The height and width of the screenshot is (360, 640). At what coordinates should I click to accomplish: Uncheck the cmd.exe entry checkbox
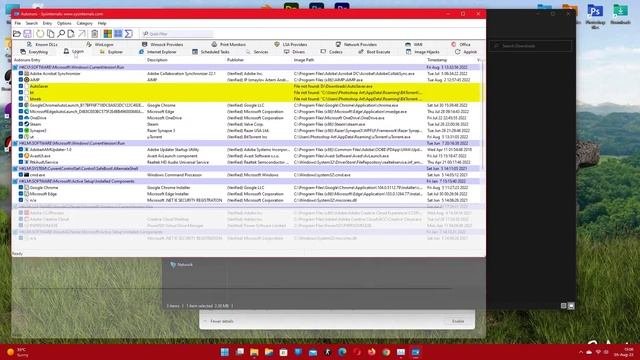point(21,175)
